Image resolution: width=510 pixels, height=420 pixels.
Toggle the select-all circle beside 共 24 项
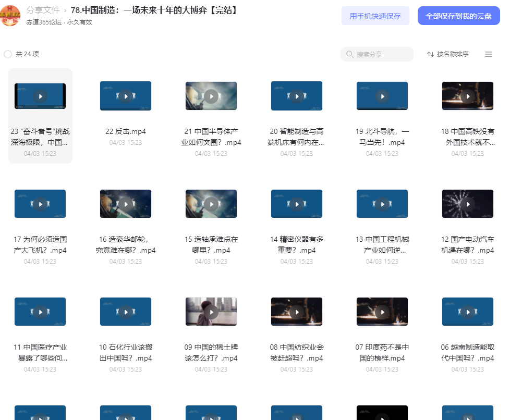[8, 54]
